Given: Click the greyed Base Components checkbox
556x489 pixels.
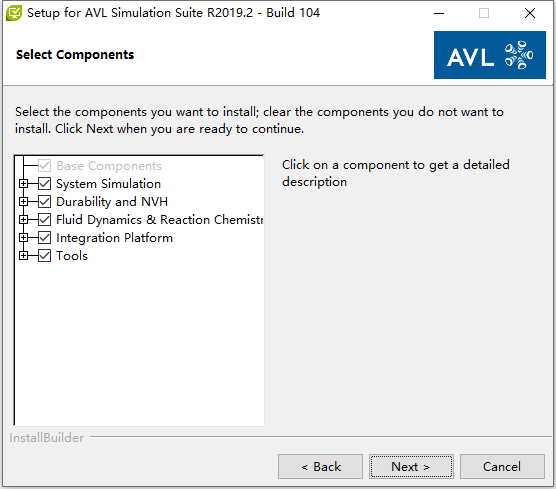Looking at the screenshot, I should (44, 166).
